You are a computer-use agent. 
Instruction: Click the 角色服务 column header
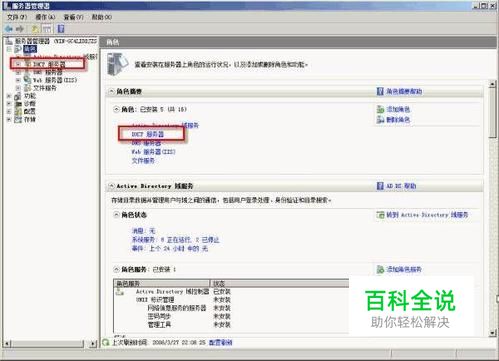pos(162,284)
